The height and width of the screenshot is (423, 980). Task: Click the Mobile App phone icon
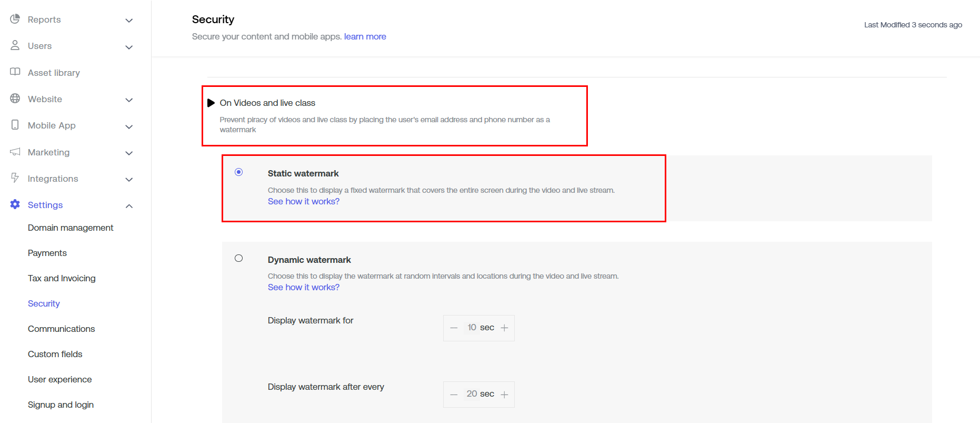point(15,125)
